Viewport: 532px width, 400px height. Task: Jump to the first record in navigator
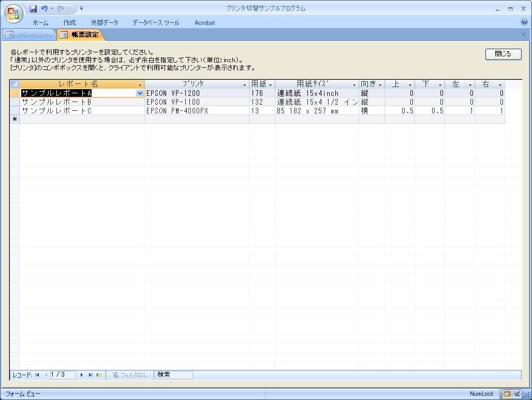37,375
